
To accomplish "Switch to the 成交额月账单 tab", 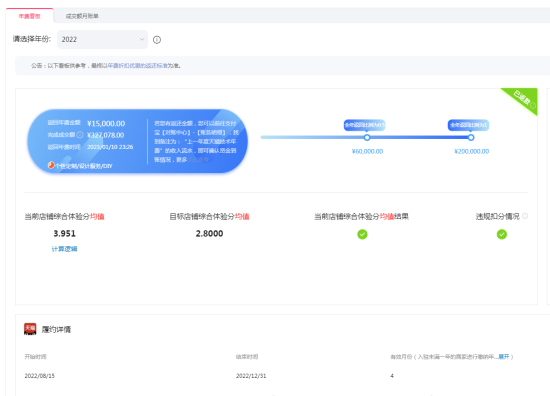I will click(x=82, y=16).
